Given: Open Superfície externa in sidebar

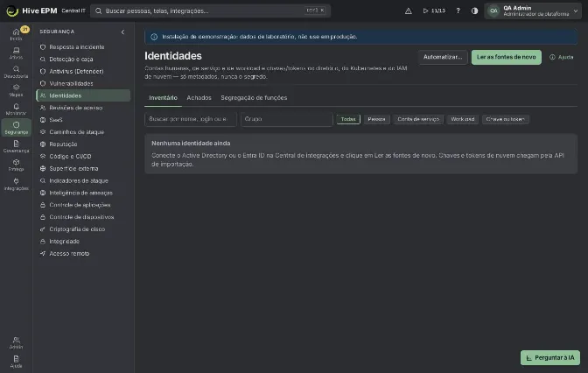Looking at the screenshot, I should coord(83,168).
